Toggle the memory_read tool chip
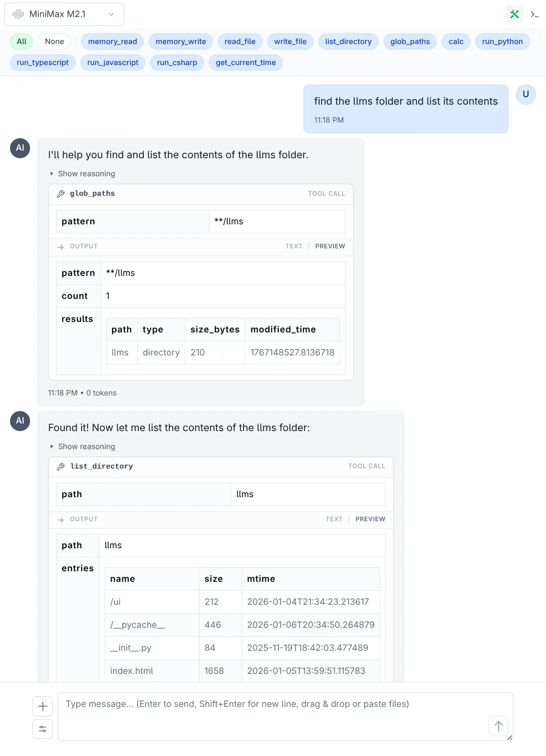Viewport: 546px width, 756px height. point(112,42)
